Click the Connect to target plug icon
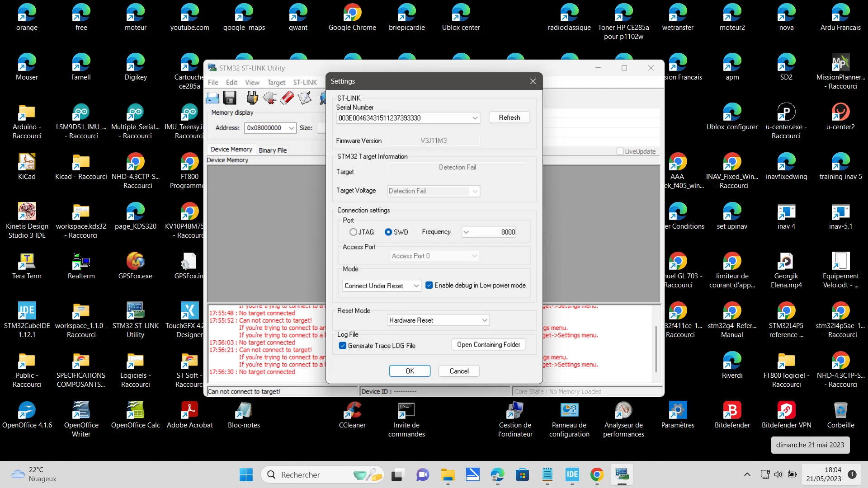The width and height of the screenshot is (868, 488). (x=252, y=98)
